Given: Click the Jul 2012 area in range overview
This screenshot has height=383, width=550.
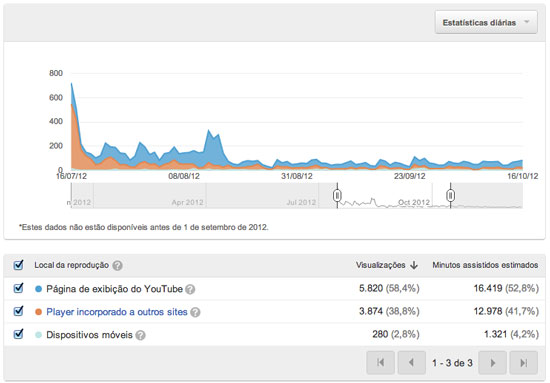Looking at the screenshot, I should tap(301, 202).
